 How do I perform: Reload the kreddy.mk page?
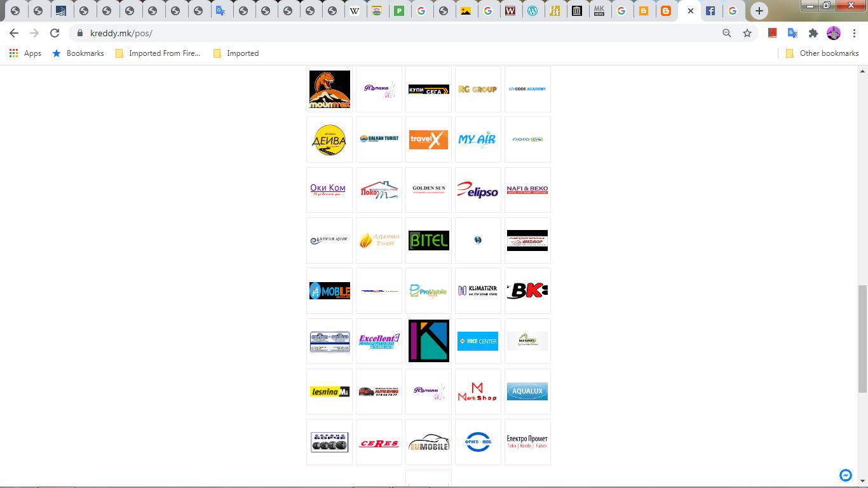55,33
